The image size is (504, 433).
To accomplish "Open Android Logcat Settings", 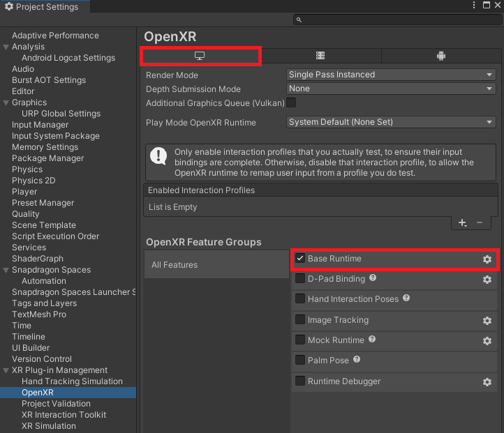I will 68,58.
